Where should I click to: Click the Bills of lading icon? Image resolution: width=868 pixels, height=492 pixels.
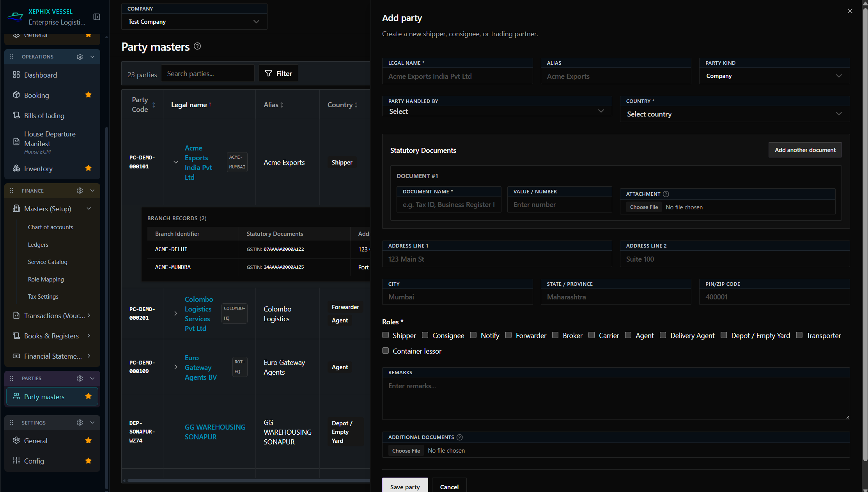(x=16, y=115)
